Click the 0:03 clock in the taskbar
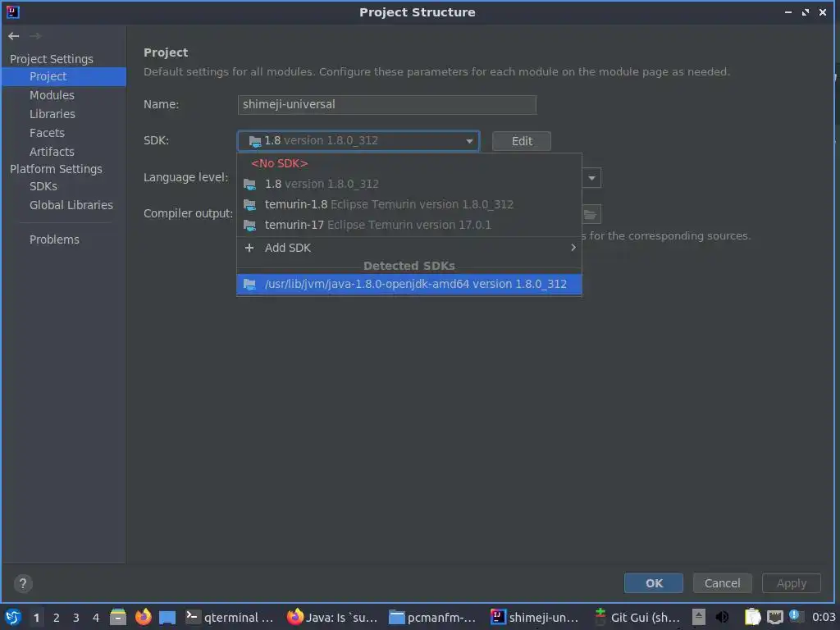The width and height of the screenshot is (840, 630). click(824, 617)
